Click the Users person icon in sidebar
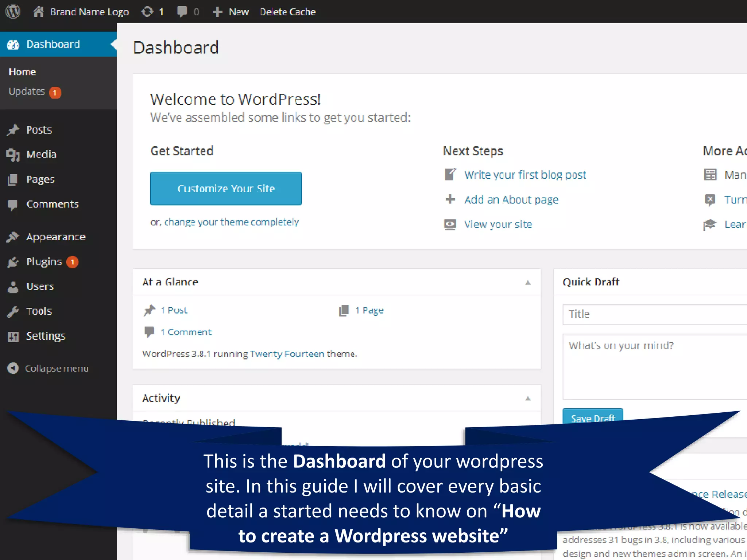This screenshot has height=560, width=747. tap(13, 287)
